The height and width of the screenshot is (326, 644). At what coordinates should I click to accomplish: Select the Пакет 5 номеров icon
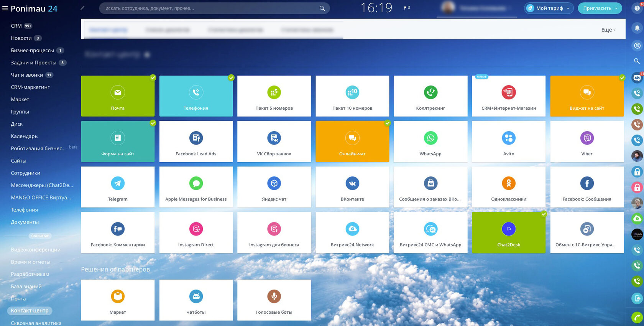click(x=274, y=92)
